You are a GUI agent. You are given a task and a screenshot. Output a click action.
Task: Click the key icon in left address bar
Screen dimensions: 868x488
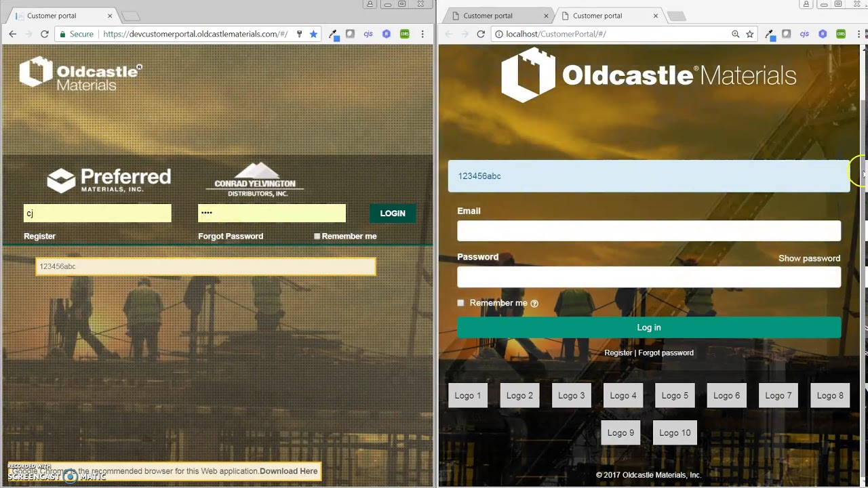299,34
